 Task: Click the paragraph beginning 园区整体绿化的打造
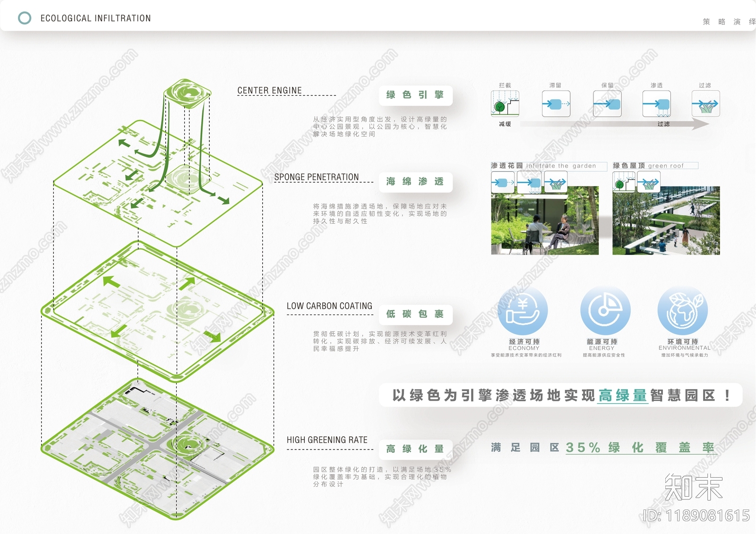click(x=382, y=477)
